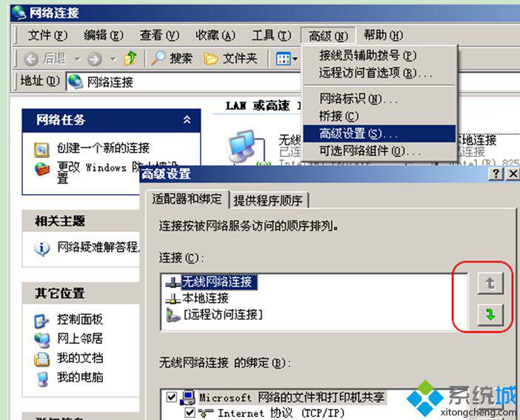Click 创建一个新的连接 link
This screenshot has height=420, width=520.
(x=103, y=147)
